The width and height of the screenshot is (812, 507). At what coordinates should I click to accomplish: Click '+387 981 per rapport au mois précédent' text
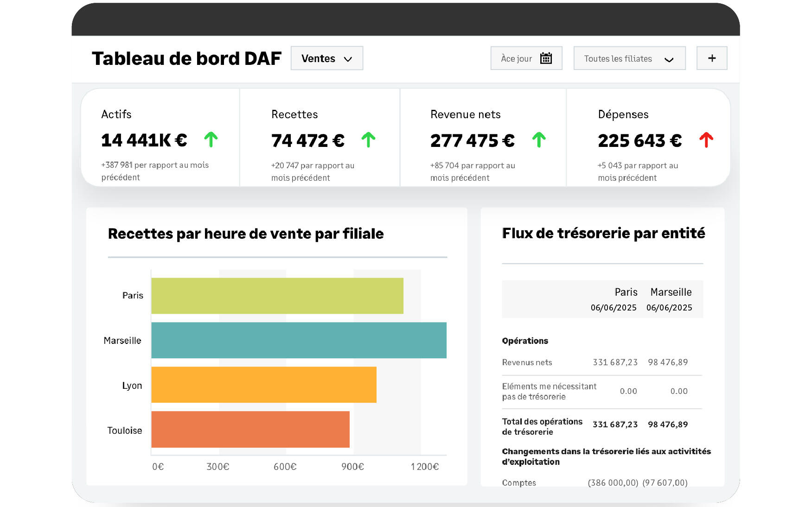tap(155, 171)
